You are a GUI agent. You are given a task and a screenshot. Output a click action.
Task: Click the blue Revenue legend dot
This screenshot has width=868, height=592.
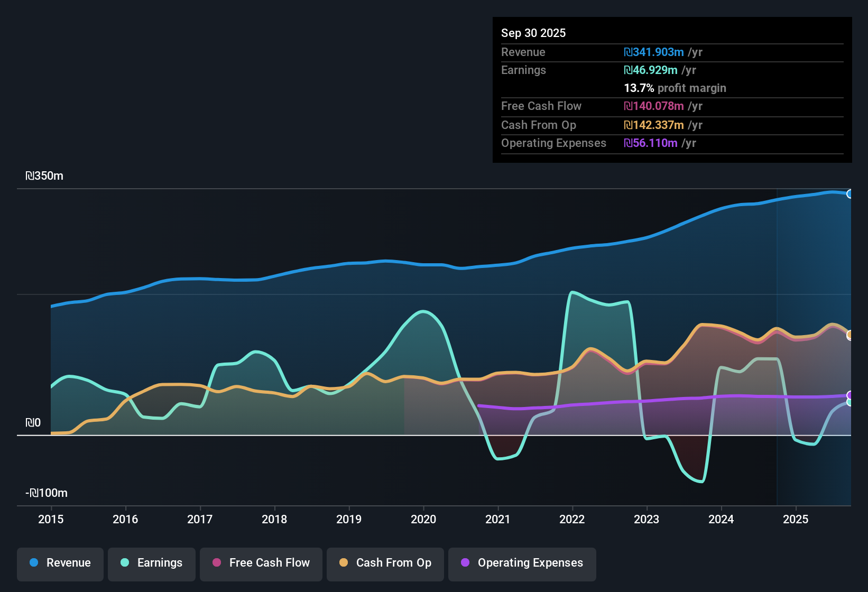pos(33,563)
